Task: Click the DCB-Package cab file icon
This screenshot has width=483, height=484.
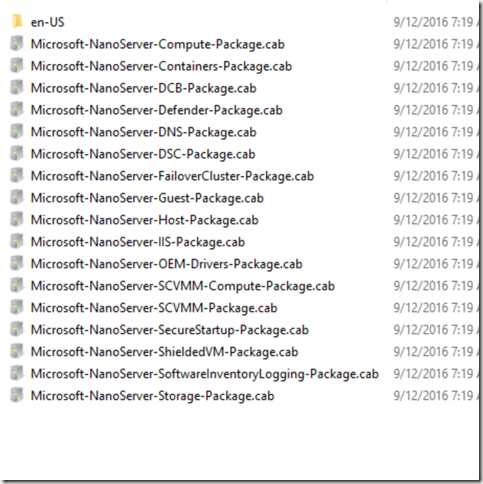Action: (17, 88)
